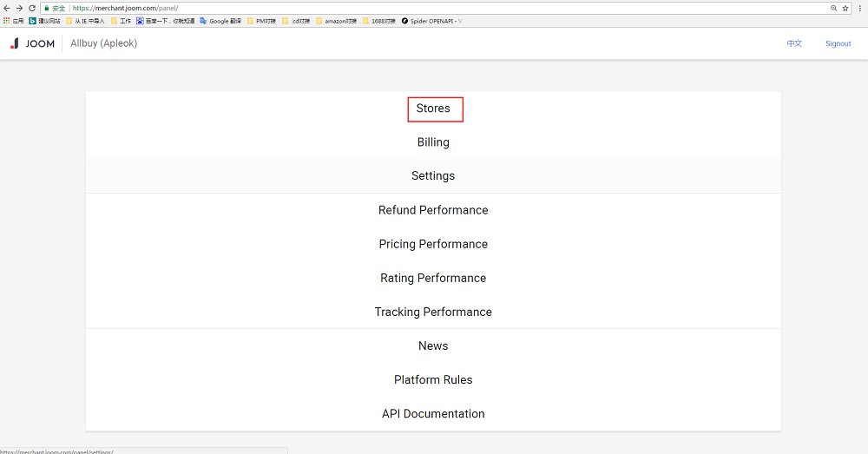Bookmark this page with the star icon
Image resolution: width=868 pixels, height=454 pixels.
point(845,8)
